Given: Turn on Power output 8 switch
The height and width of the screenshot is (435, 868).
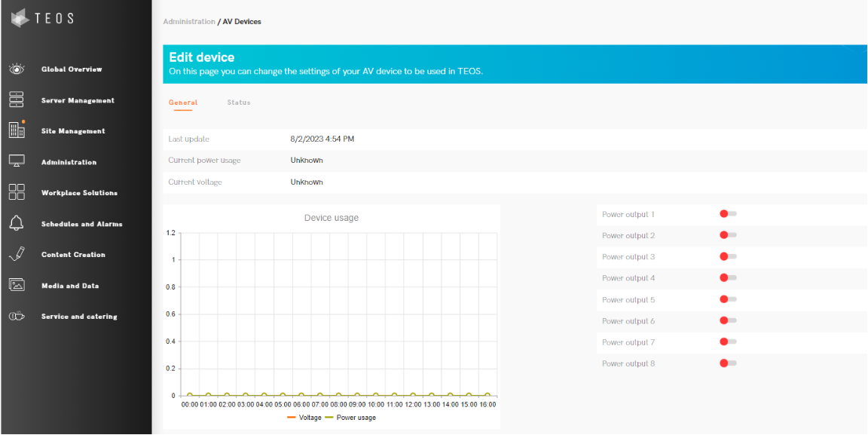Looking at the screenshot, I should (x=728, y=363).
